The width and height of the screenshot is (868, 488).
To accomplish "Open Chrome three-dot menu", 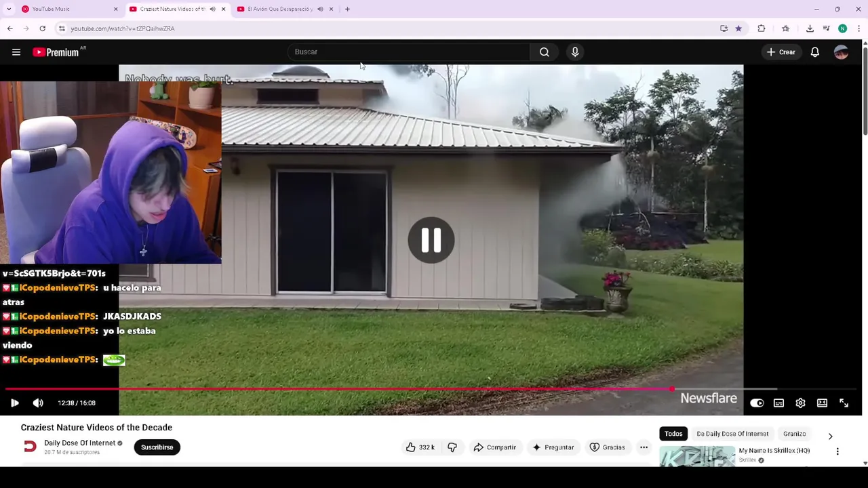I will pos(859,28).
